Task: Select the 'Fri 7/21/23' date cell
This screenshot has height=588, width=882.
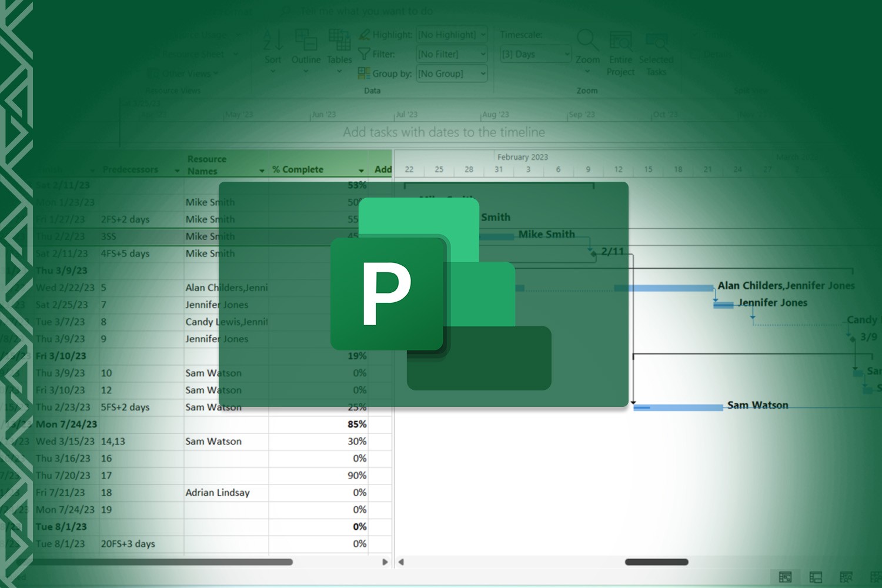Action: click(x=66, y=493)
